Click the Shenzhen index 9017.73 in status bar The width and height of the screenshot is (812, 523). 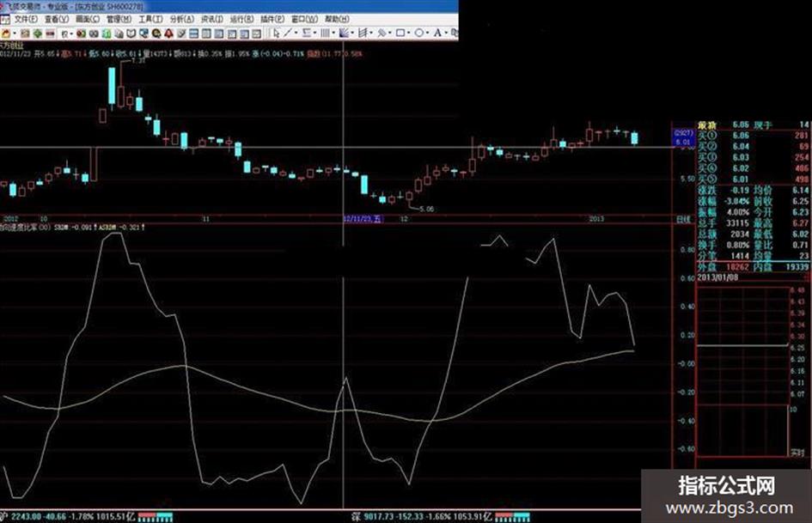point(380,517)
